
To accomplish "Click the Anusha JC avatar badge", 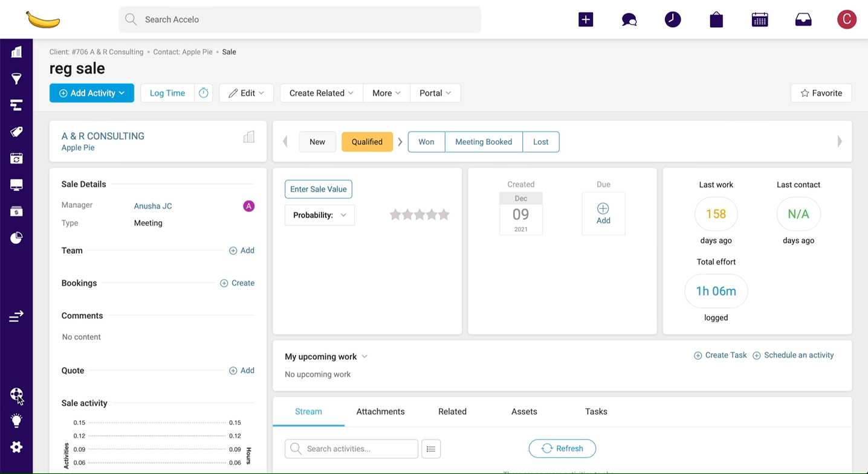I will click(x=248, y=206).
